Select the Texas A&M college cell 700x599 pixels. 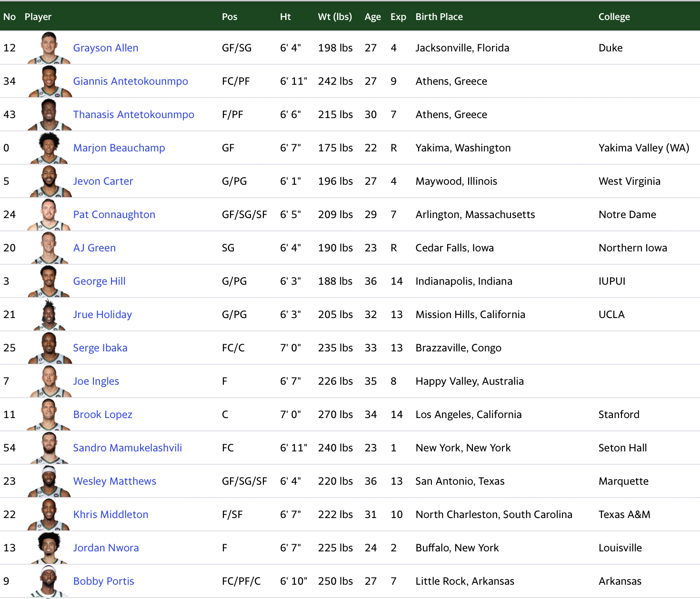pos(624,514)
